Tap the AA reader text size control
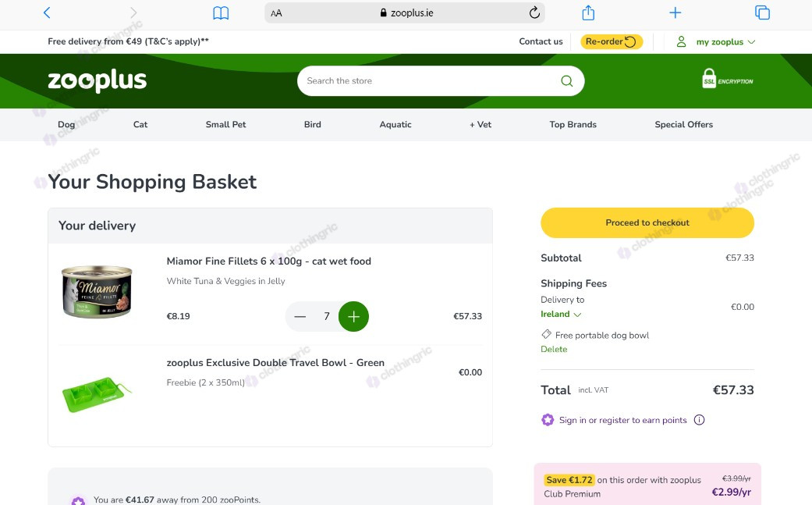This screenshot has width=812, height=505. pyautogui.click(x=277, y=13)
